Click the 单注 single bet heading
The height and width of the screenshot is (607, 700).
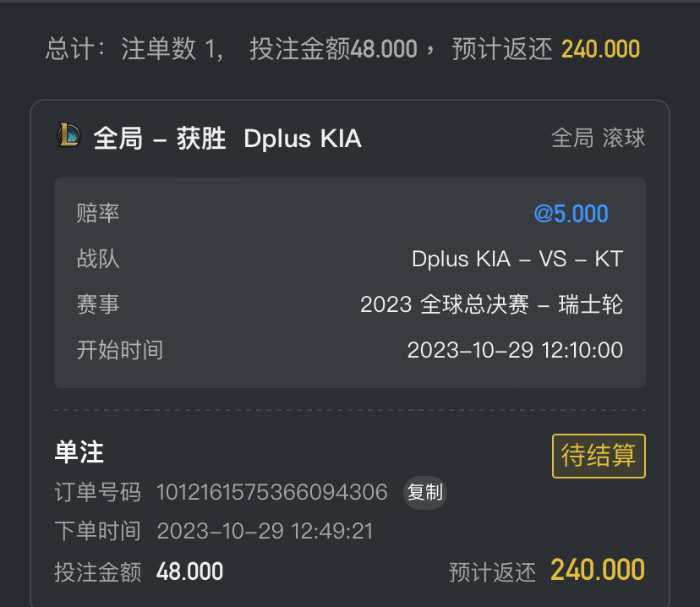pyautogui.click(x=79, y=452)
